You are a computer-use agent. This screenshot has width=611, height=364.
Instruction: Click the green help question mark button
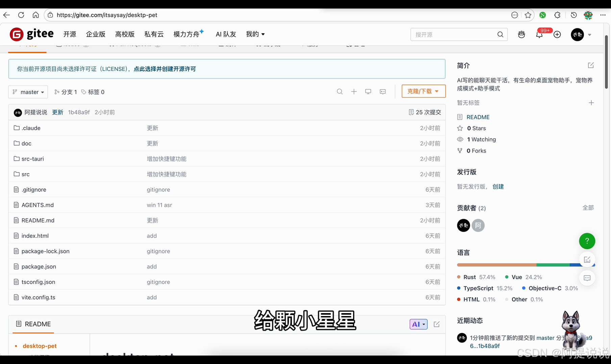pyautogui.click(x=587, y=241)
